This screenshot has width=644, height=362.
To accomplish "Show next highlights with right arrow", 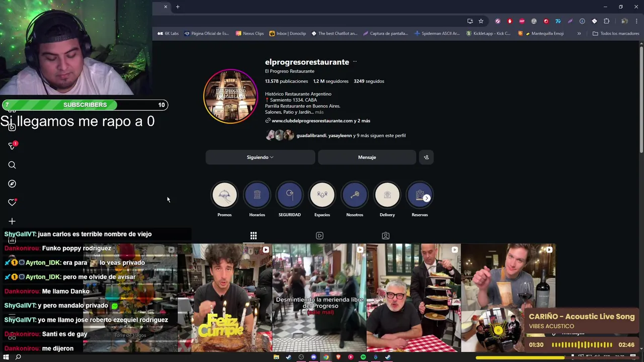I will [x=427, y=198].
